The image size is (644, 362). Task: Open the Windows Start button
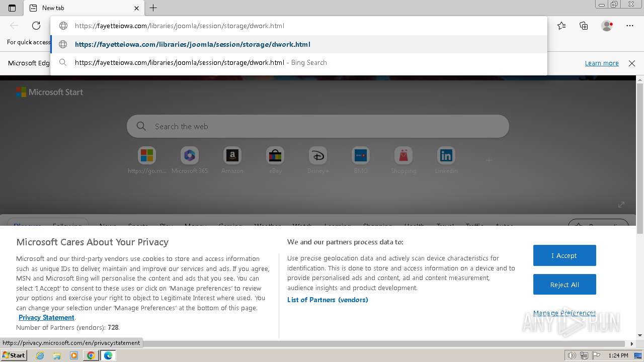(x=14, y=355)
